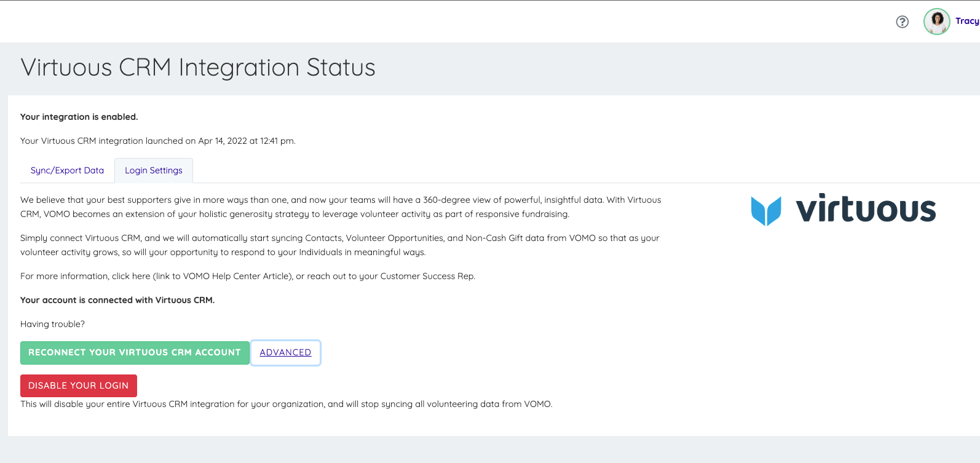Click the 'We believe that your best supporters' paragraph
This screenshot has width=980, height=463.
pyautogui.click(x=341, y=207)
